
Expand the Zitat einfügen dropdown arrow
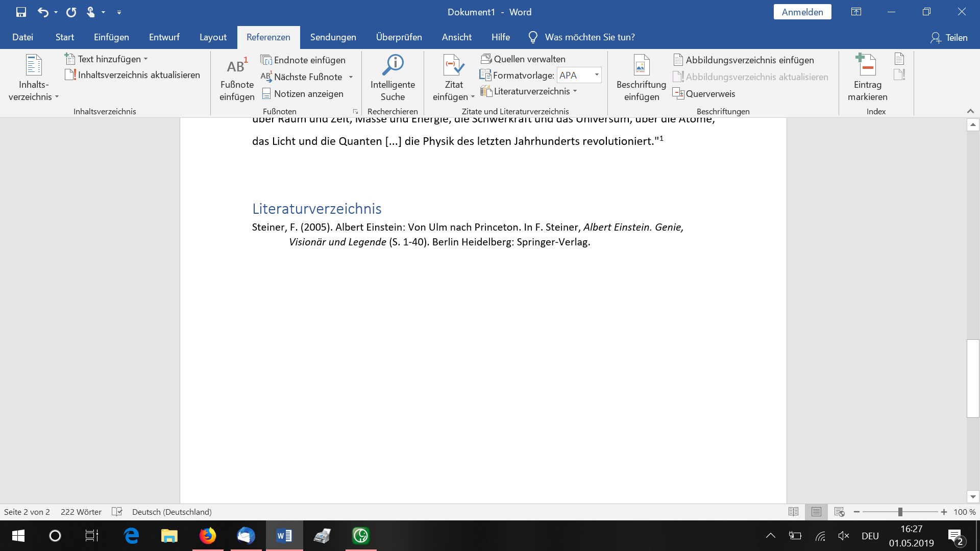[x=471, y=98]
